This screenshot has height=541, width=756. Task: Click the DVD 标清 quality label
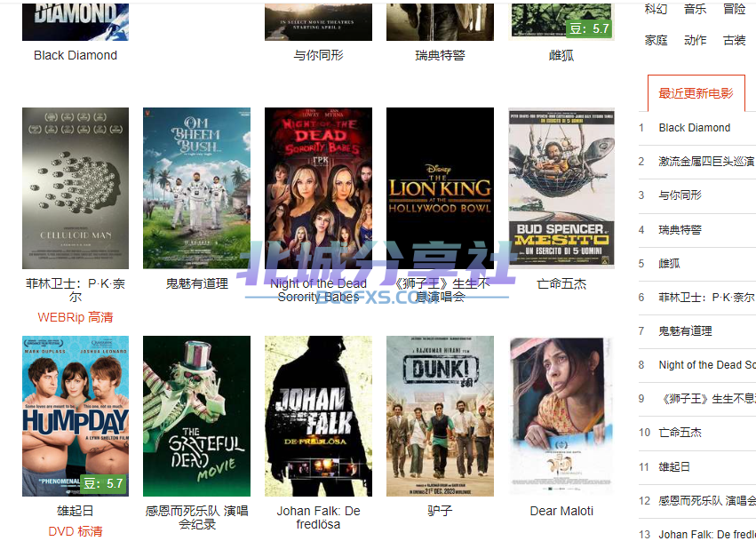(x=76, y=531)
